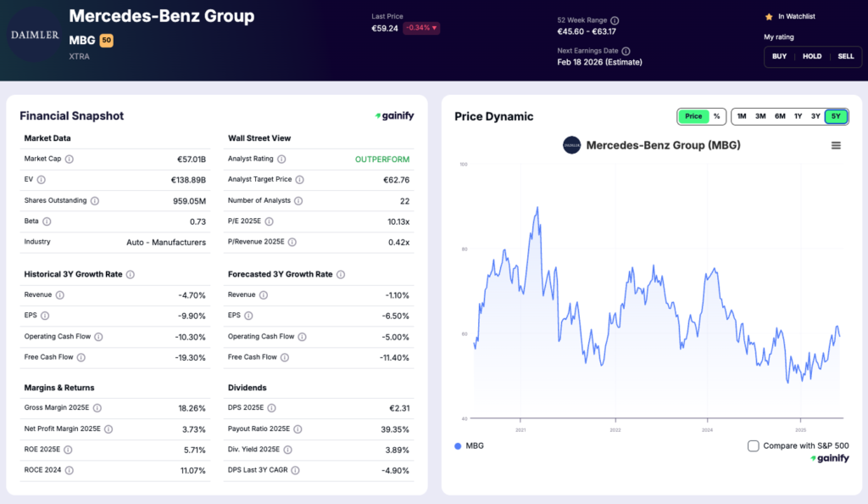Select the 1M time range
This screenshot has height=504, width=868.
[741, 115]
